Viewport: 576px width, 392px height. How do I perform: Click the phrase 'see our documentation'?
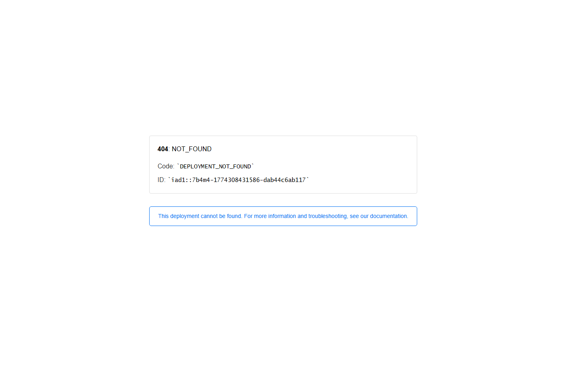tap(378, 216)
